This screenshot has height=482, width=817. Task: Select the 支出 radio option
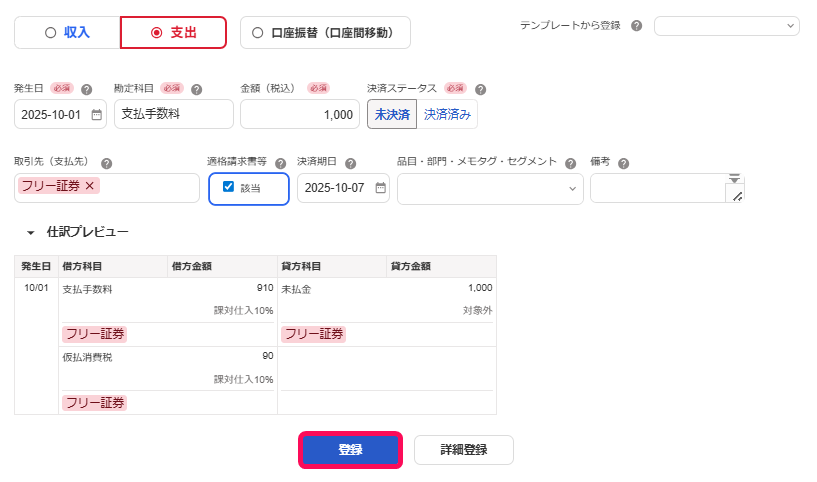coord(173,33)
